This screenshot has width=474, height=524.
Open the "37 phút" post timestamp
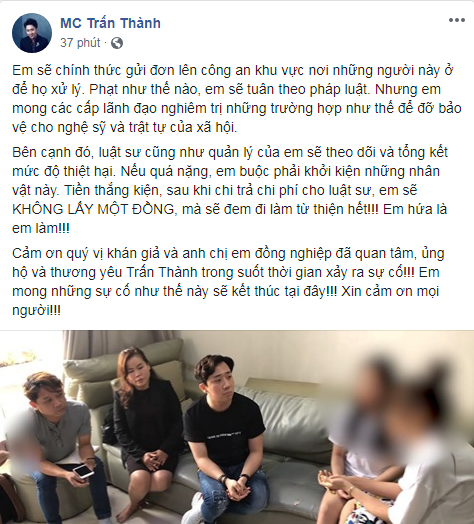pos(80,43)
